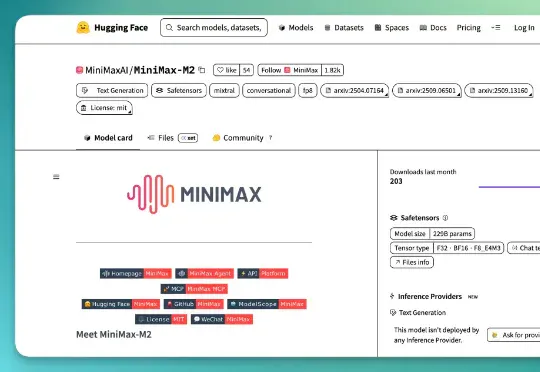
Task: Click the Tensor type badge
Action: coord(447,248)
